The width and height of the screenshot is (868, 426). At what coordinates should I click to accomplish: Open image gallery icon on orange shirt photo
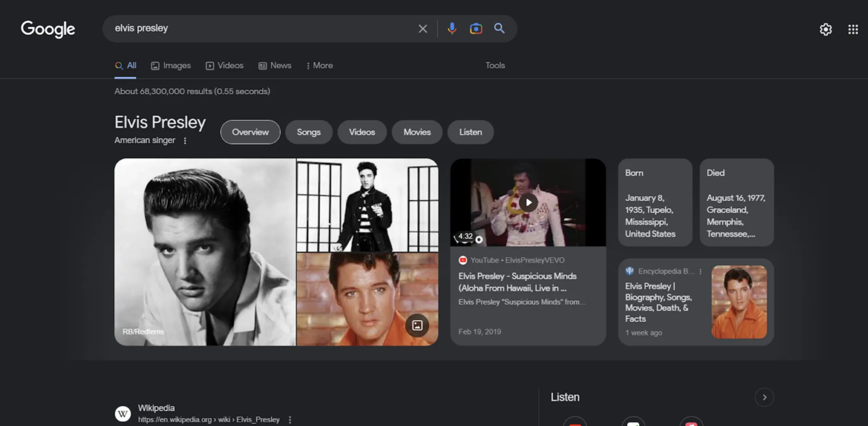[417, 325]
